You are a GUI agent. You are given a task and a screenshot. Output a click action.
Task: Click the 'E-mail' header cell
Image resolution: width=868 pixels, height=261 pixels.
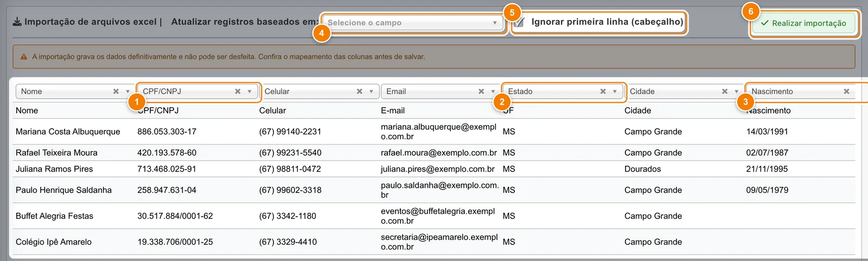pos(393,110)
